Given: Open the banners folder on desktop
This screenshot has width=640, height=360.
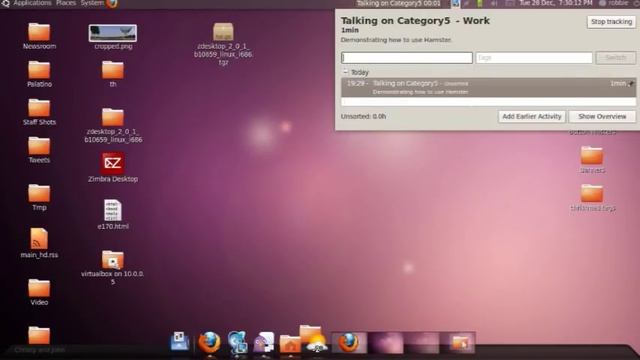Looking at the screenshot, I should pyautogui.click(x=592, y=156).
